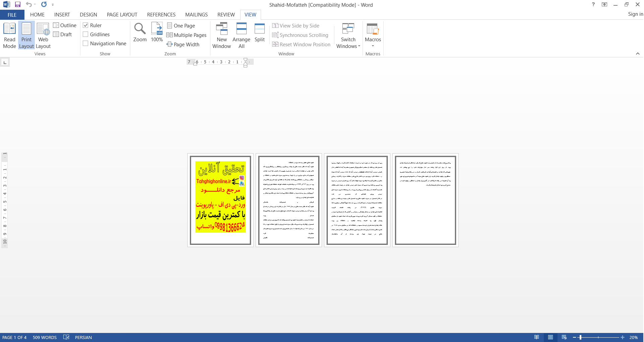The width and height of the screenshot is (644, 342).
Task: Click PAGE 1 OF 4 indicator
Action: tap(14, 337)
